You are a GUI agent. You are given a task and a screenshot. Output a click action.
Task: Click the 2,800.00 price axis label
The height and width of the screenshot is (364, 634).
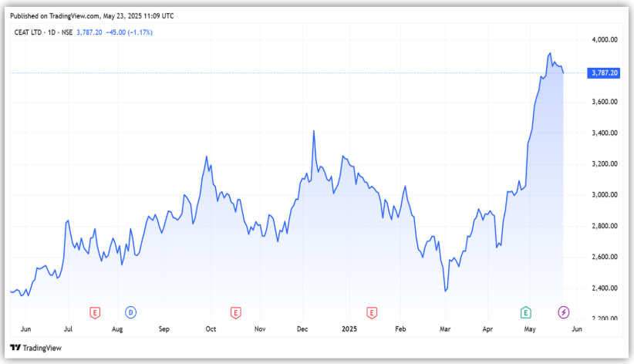(x=604, y=226)
